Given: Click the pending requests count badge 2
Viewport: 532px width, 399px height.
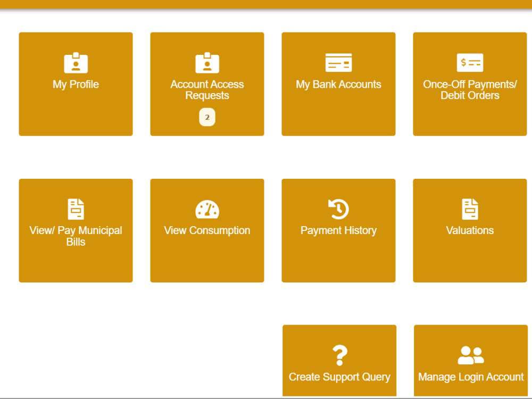Looking at the screenshot, I should (207, 117).
